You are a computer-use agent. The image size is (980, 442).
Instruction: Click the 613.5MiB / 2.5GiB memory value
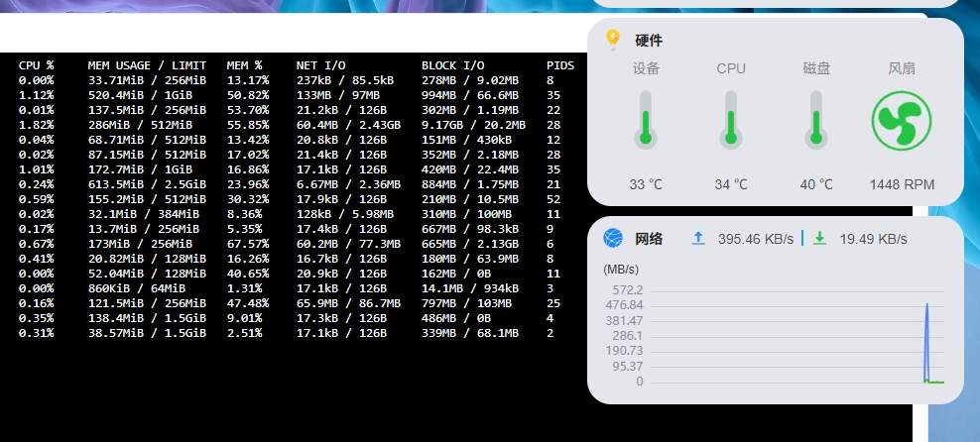[147, 184]
